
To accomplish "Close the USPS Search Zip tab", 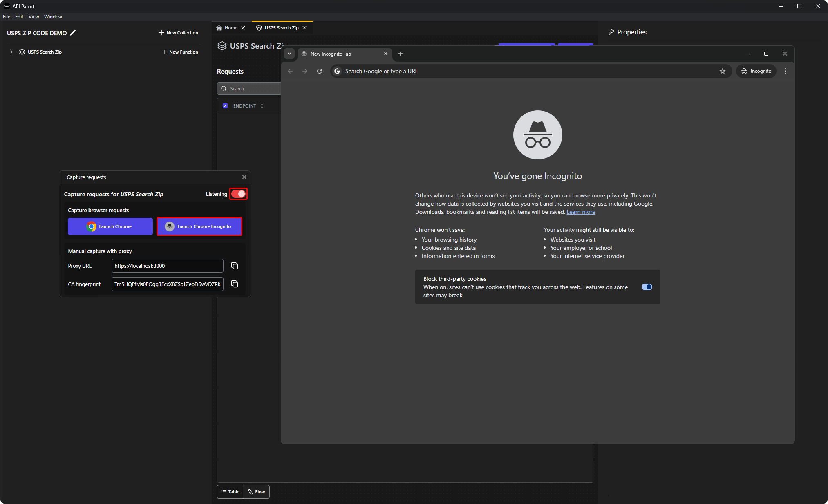I will tap(304, 28).
